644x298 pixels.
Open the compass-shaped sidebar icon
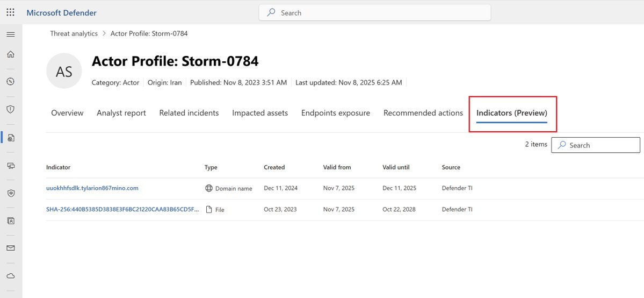click(x=11, y=82)
